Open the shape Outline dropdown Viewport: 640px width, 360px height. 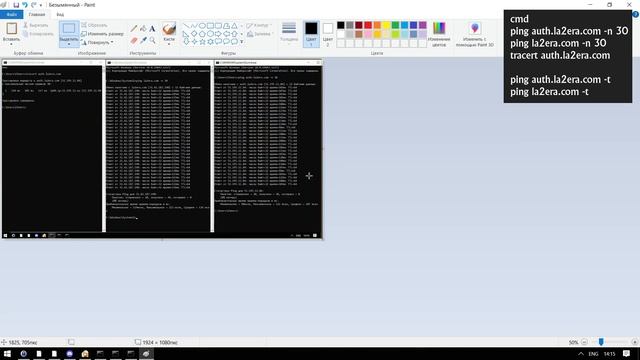point(258,25)
